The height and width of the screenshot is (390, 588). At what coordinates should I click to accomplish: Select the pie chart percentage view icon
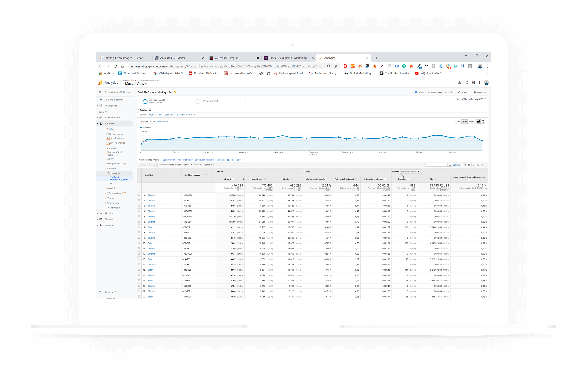pyautogui.click(x=469, y=165)
